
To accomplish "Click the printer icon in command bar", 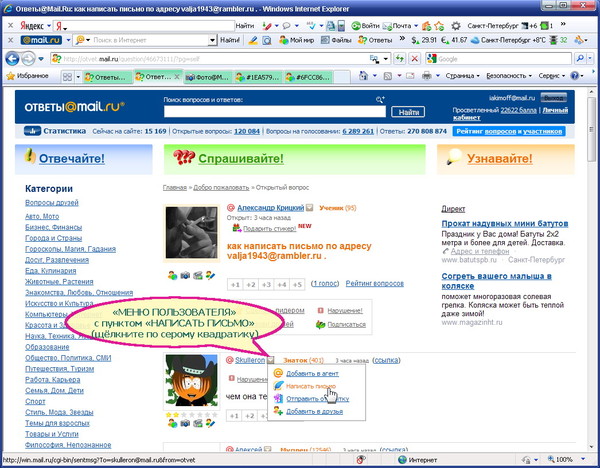I will 427,76.
